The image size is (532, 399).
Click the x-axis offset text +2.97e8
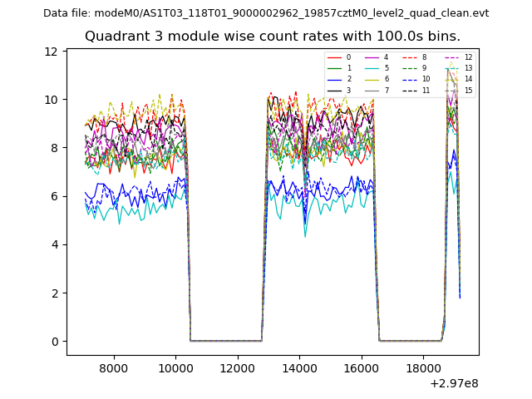pos(454,383)
